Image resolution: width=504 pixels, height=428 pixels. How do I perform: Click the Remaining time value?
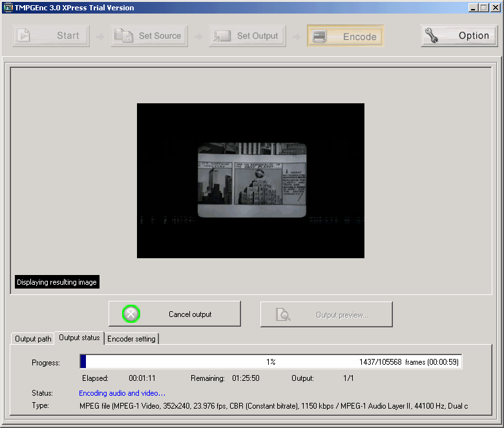point(246,378)
